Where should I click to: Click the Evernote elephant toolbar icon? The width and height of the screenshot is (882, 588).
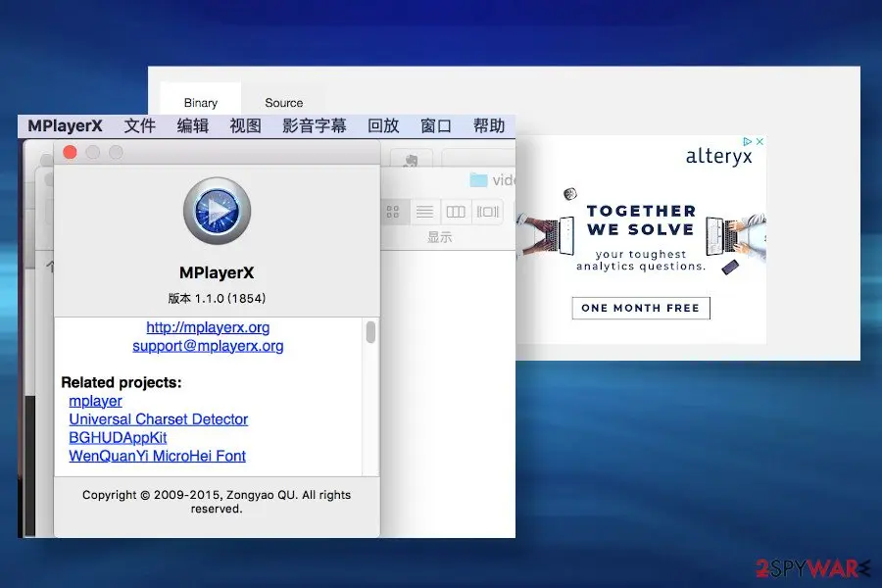point(412,161)
